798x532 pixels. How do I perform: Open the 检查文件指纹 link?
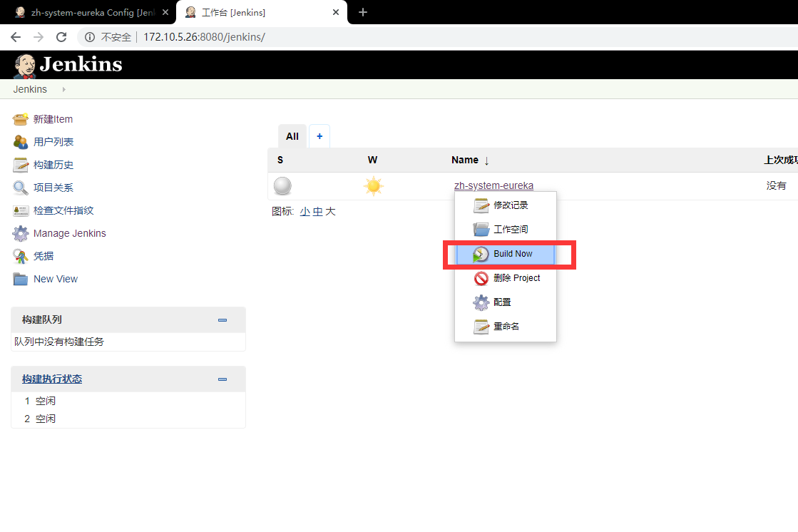[63, 211]
